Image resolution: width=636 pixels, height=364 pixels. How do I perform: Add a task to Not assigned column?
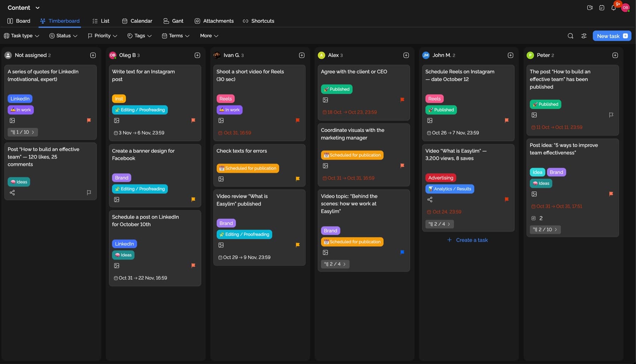point(93,55)
